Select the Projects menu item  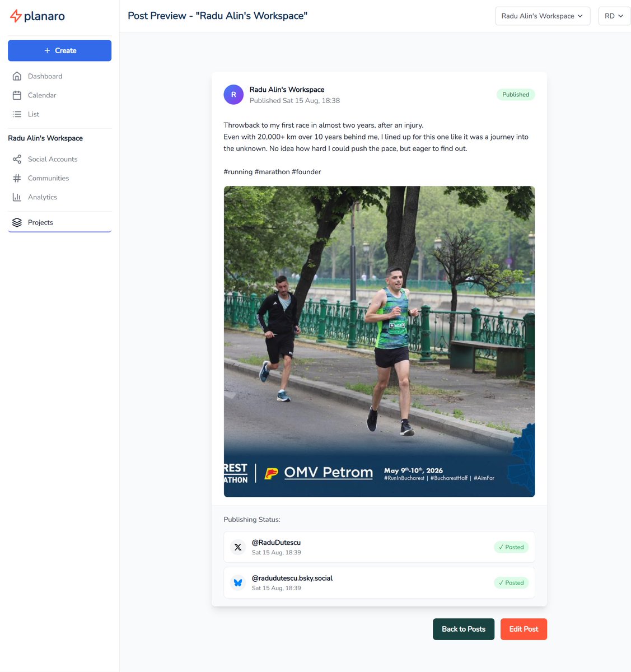click(59, 222)
